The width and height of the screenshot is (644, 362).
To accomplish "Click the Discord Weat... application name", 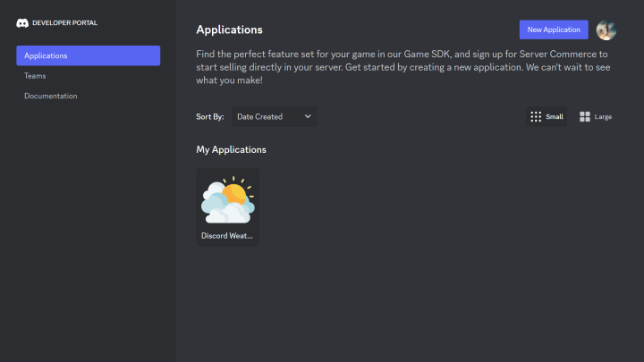I will tap(226, 236).
